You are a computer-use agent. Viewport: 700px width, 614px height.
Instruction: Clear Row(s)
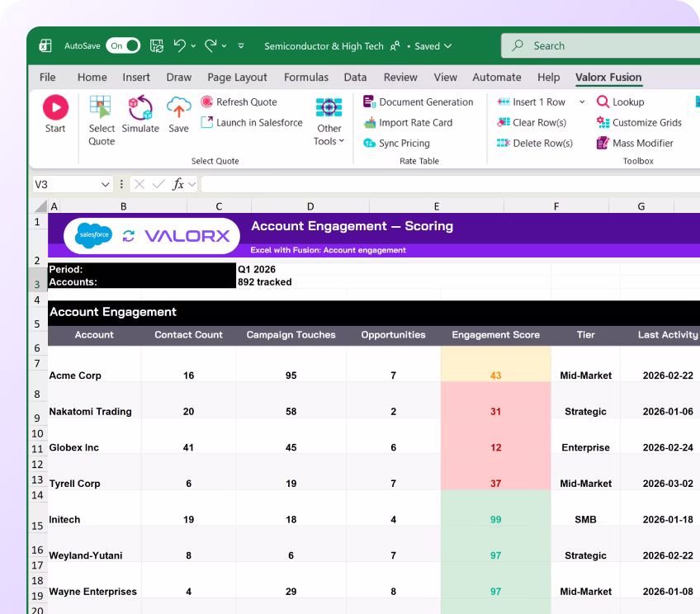tap(532, 123)
